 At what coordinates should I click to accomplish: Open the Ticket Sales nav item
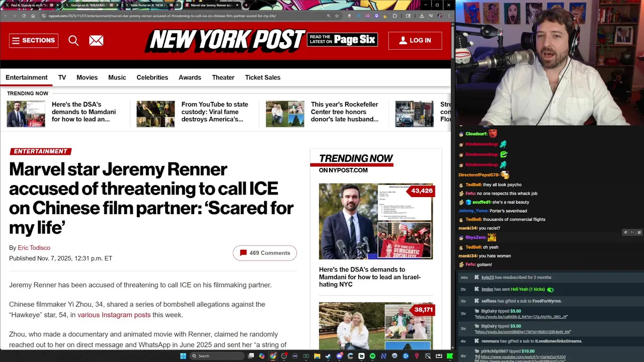[263, 77]
